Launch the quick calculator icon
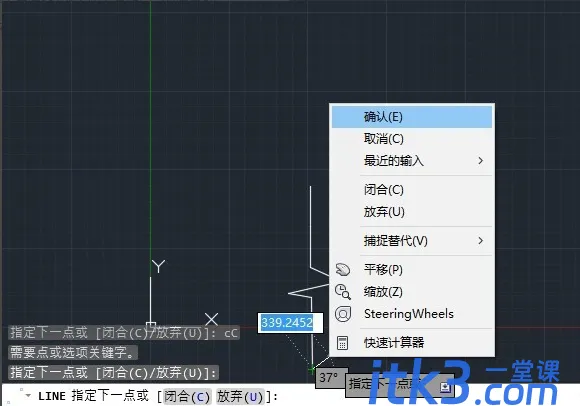The image size is (580, 406). point(342,343)
